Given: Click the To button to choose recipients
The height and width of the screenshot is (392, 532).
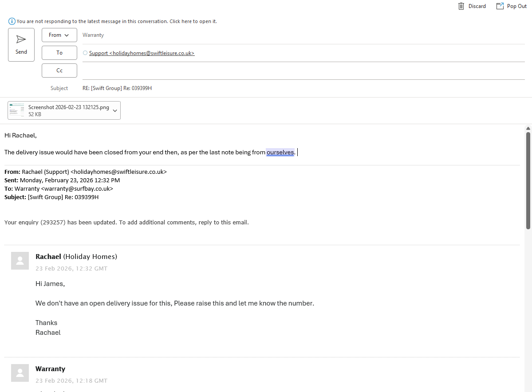Looking at the screenshot, I should (59, 53).
